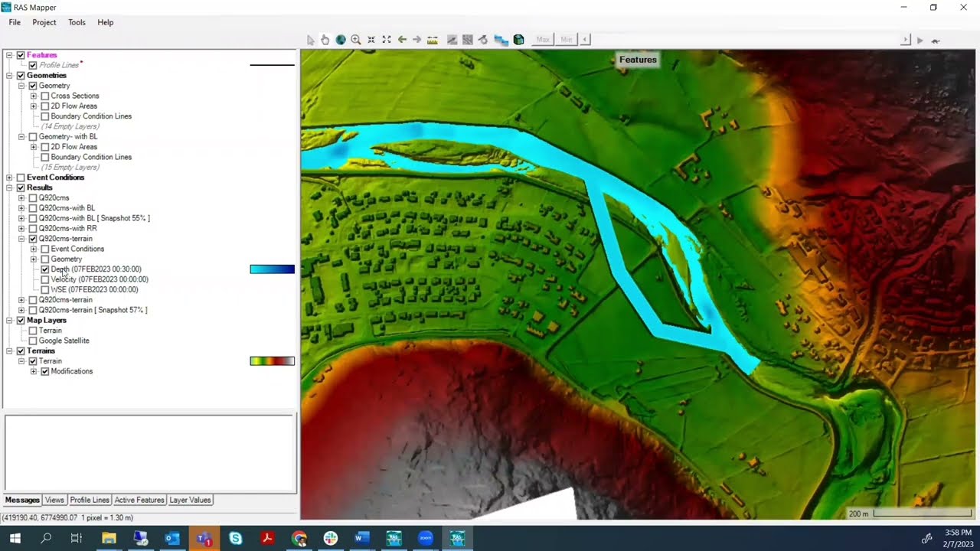Click the velocity particle tracing icon

pos(483,40)
